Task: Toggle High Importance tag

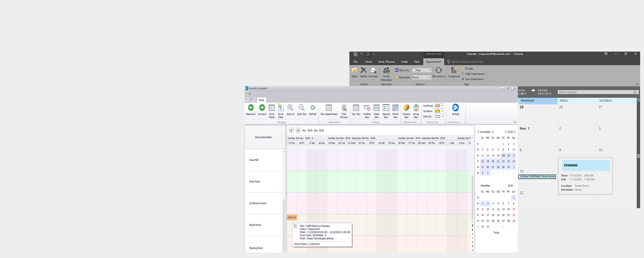Action: (473, 74)
